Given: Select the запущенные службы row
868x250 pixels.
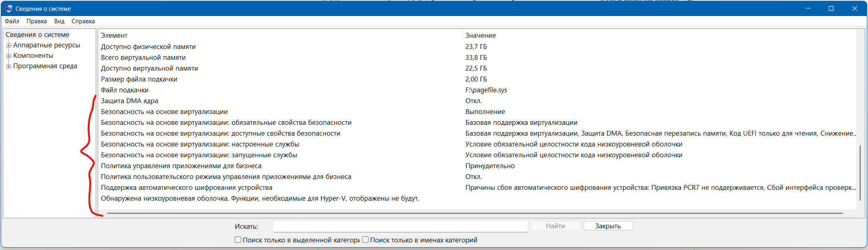Looking at the screenshot, I should [x=477, y=155].
